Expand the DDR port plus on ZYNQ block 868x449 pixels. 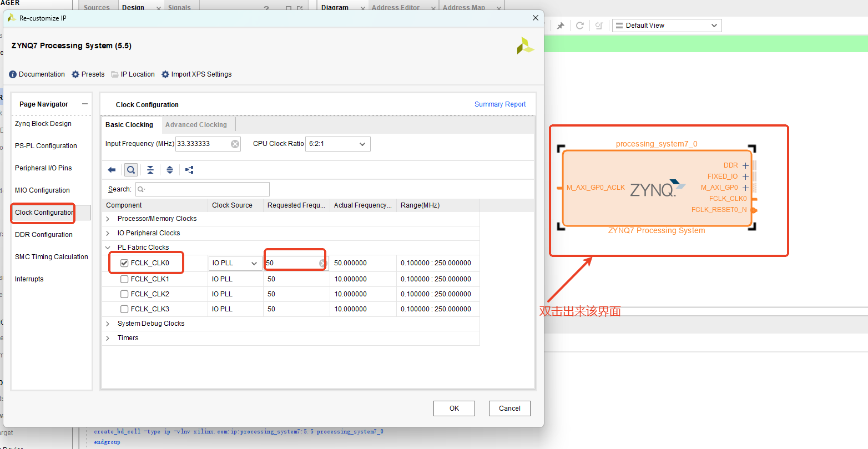(745, 165)
